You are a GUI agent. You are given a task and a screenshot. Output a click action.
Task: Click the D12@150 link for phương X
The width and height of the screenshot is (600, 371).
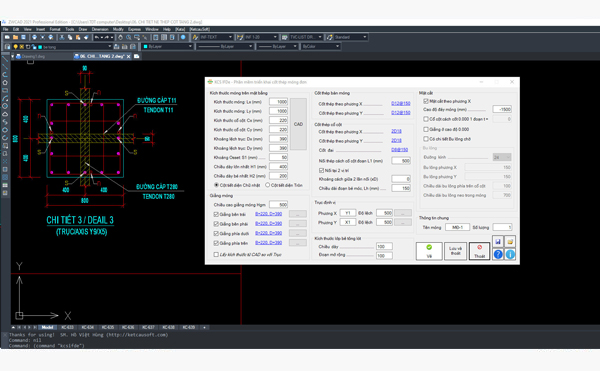click(x=401, y=104)
